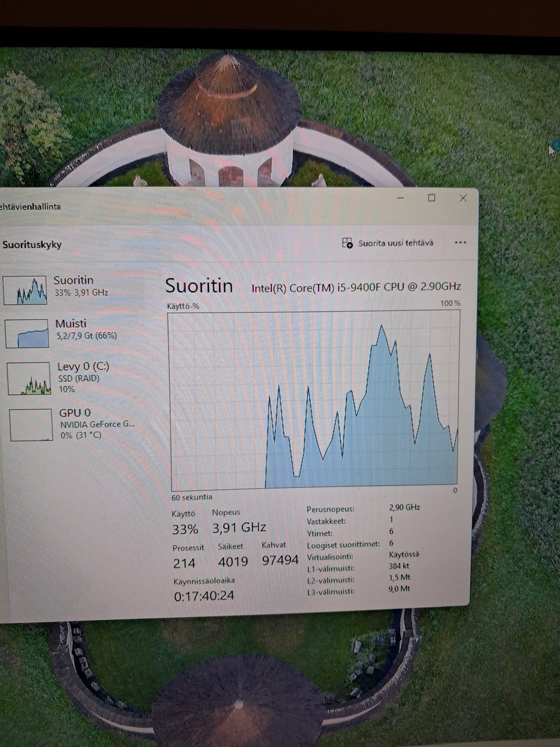Close the Tehtävienhallinta window

[463, 198]
